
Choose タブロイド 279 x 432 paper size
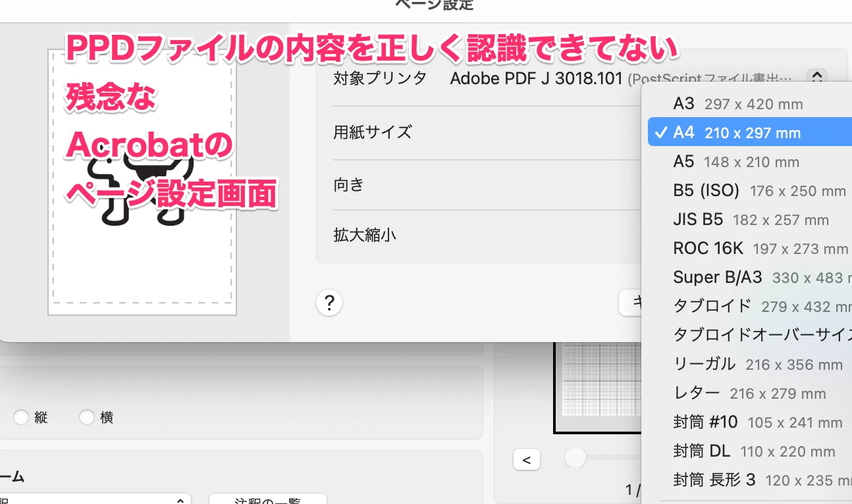tap(750, 307)
